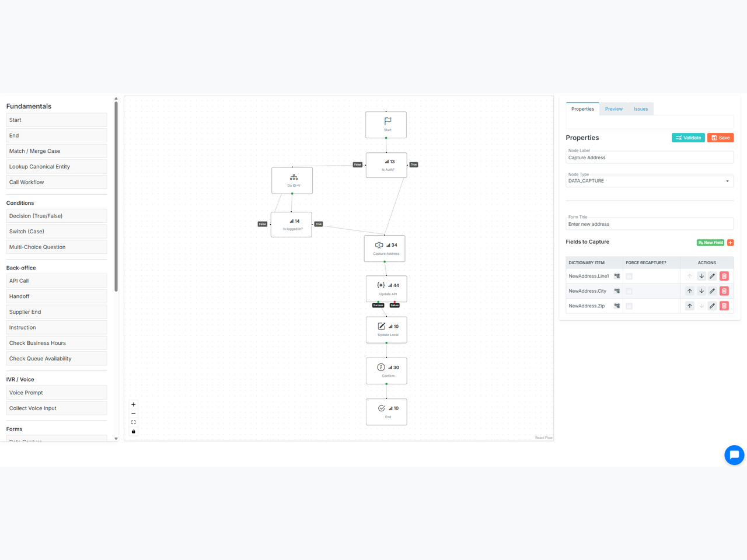The image size is (747, 560).
Task: Edit the NewAddress.Line1 field
Action: (713, 276)
